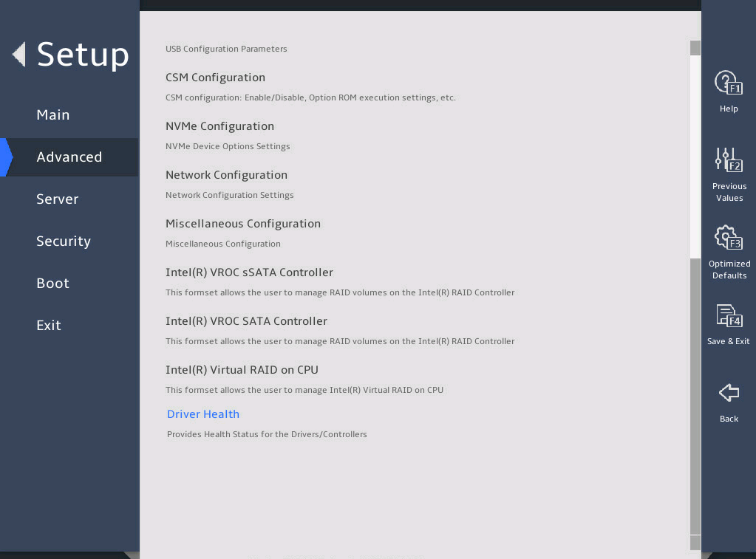756x559 pixels.
Task: Open the Main menu tab
Action: pyautogui.click(x=53, y=114)
